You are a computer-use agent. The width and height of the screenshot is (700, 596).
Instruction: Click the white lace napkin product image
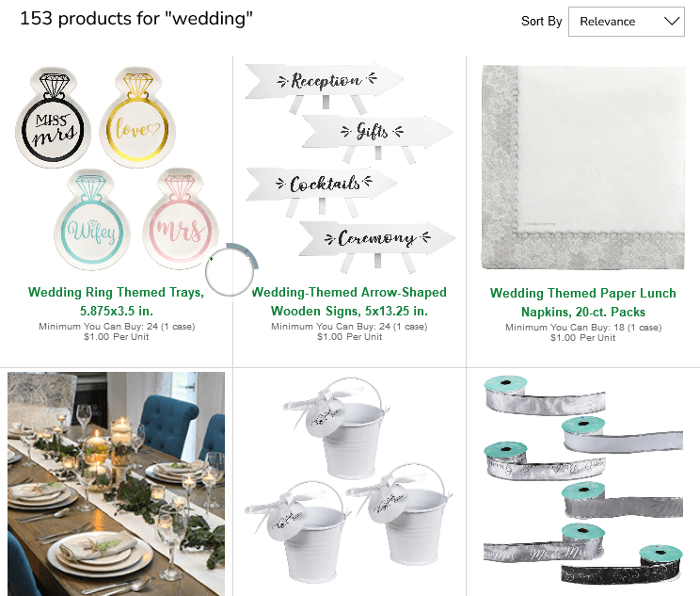[x=583, y=168]
